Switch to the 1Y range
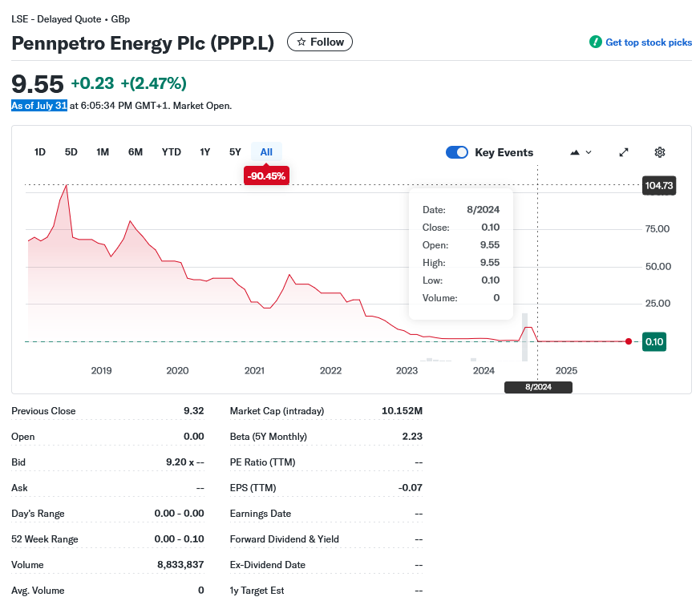Viewport: 700px width, 605px height. pos(205,152)
